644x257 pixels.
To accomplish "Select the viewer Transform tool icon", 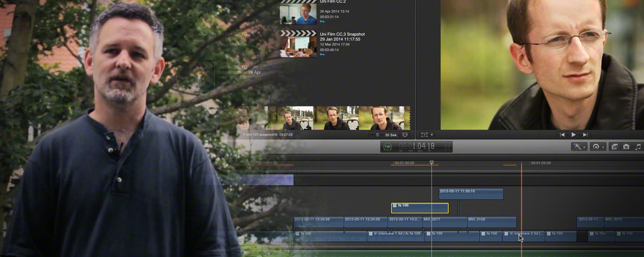I will tap(425, 135).
